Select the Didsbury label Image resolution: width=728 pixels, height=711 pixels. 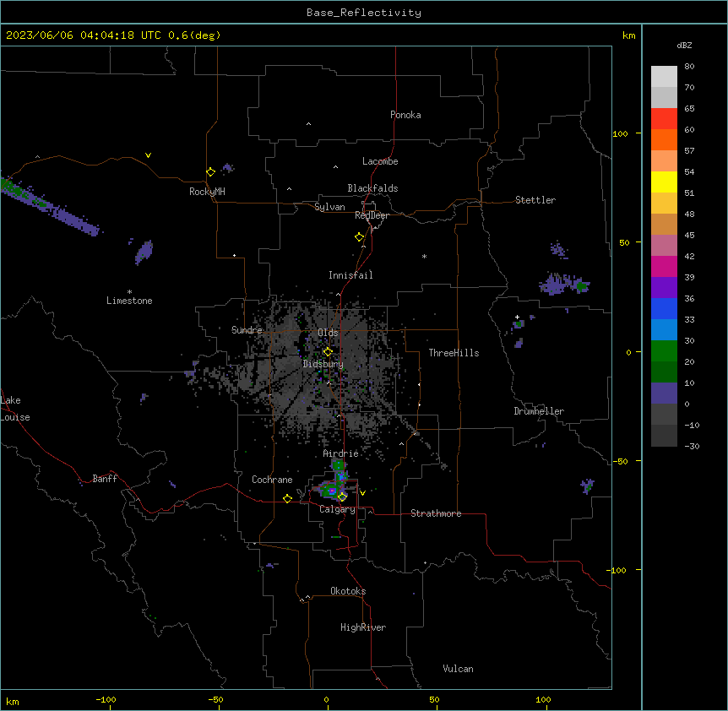click(x=323, y=364)
